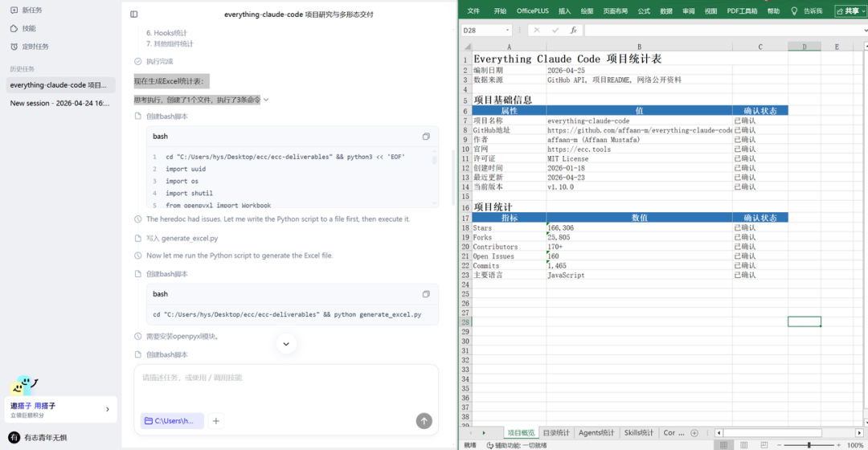Open the 公式 Formulas ribbon tab
Viewport: 868px width, 450px height.
coord(644,11)
